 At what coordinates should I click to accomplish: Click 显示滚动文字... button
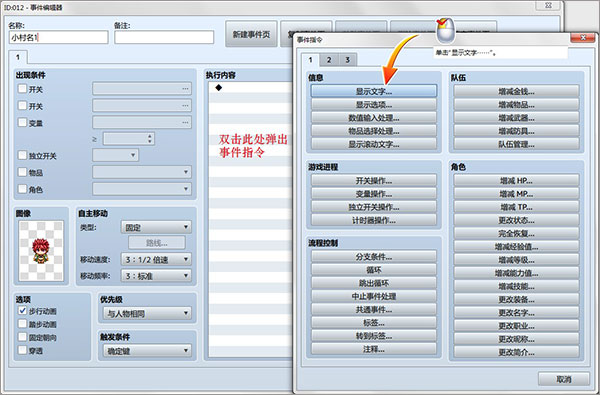(x=373, y=144)
